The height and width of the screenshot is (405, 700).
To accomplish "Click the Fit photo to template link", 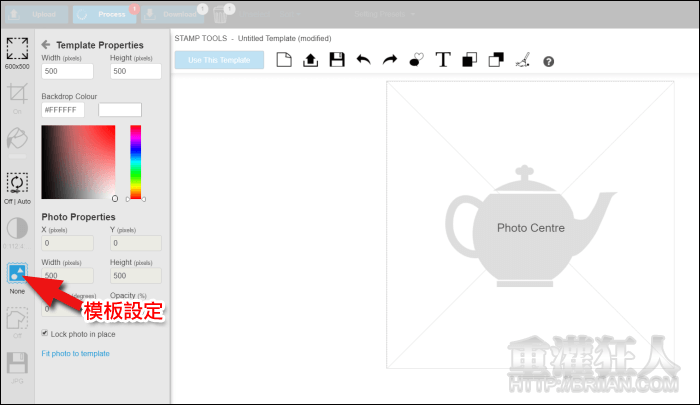I will point(75,353).
